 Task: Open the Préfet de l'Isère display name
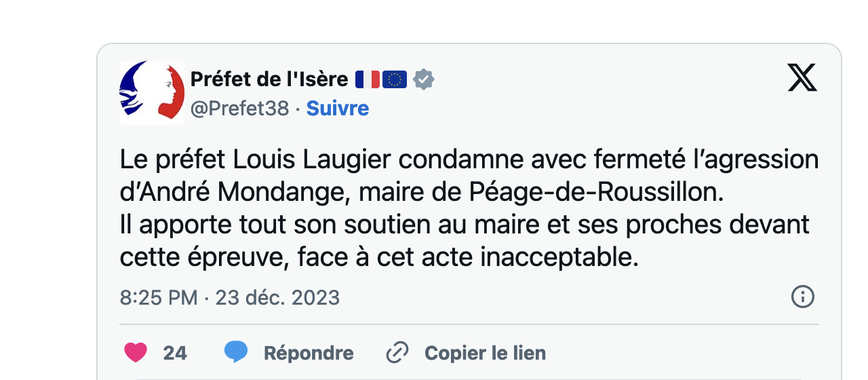tap(269, 79)
